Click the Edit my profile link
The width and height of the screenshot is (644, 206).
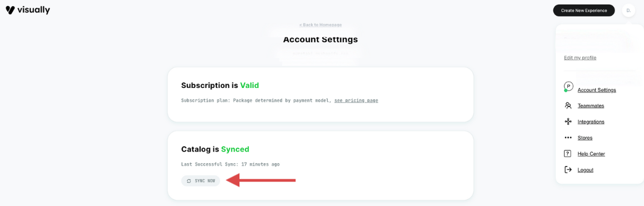click(580, 58)
